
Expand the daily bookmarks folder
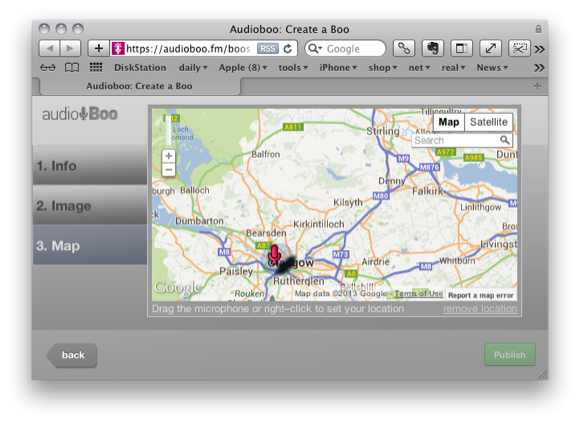click(193, 68)
